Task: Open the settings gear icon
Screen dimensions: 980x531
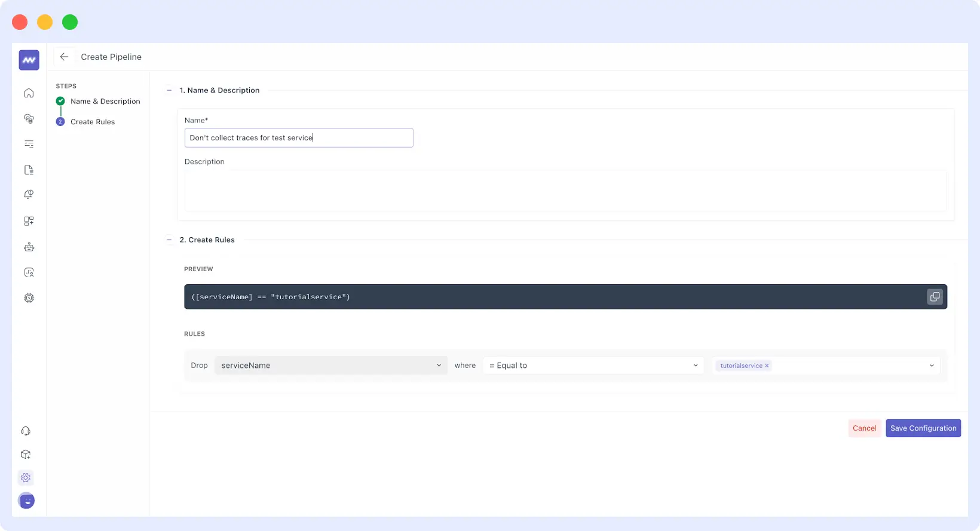Action: pos(26,478)
